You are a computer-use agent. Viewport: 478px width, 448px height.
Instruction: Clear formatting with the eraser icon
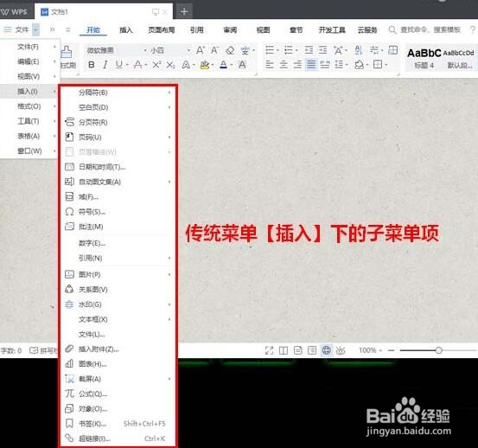pyautogui.click(x=230, y=50)
